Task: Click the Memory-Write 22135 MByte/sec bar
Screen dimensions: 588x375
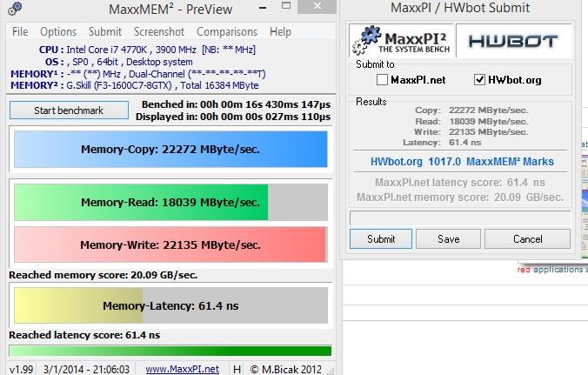Action: pyautogui.click(x=170, y=244)
